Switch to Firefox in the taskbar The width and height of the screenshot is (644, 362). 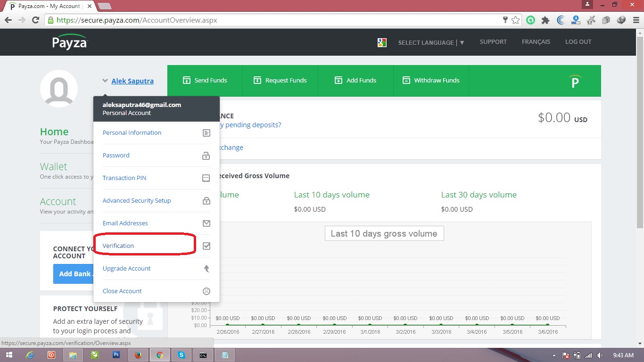(138, 355)
